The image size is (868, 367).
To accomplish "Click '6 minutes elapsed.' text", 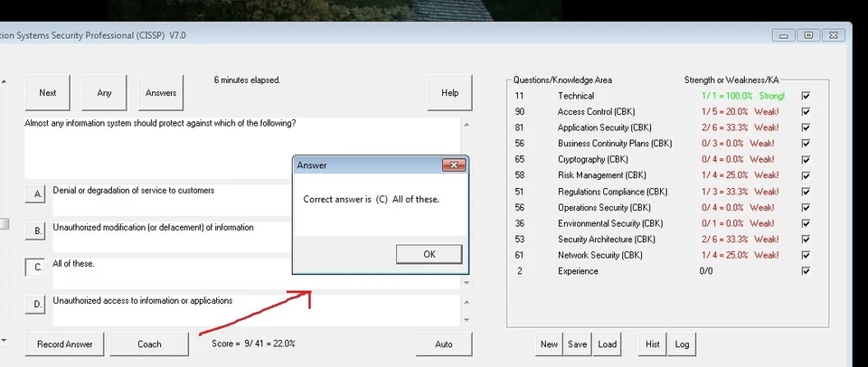I will point(247,80).
